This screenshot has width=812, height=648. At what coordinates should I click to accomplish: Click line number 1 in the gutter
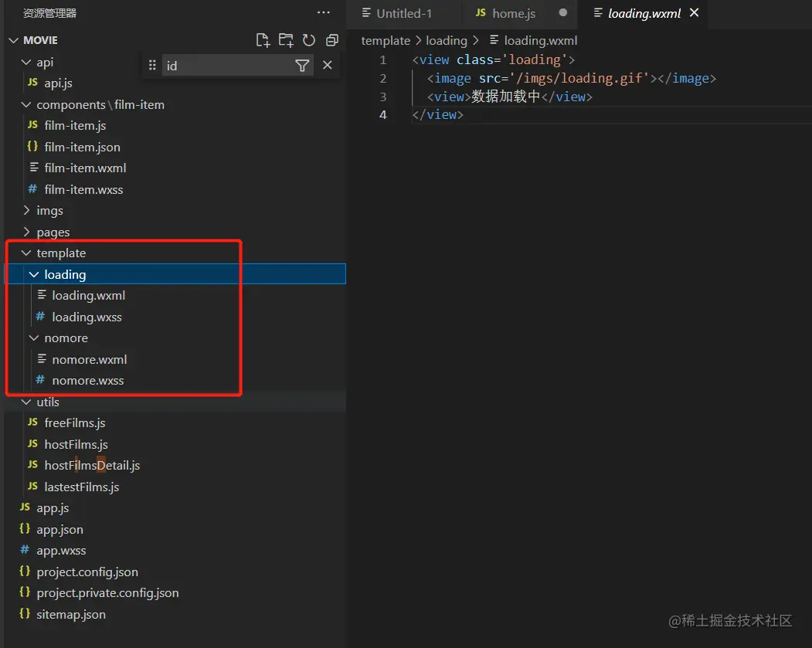pos(382,60)
